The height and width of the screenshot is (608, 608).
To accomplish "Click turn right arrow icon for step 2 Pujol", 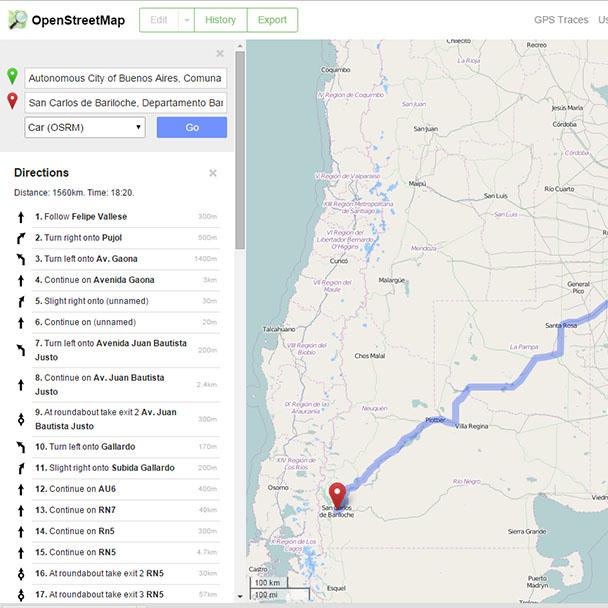I will (21, 238).
